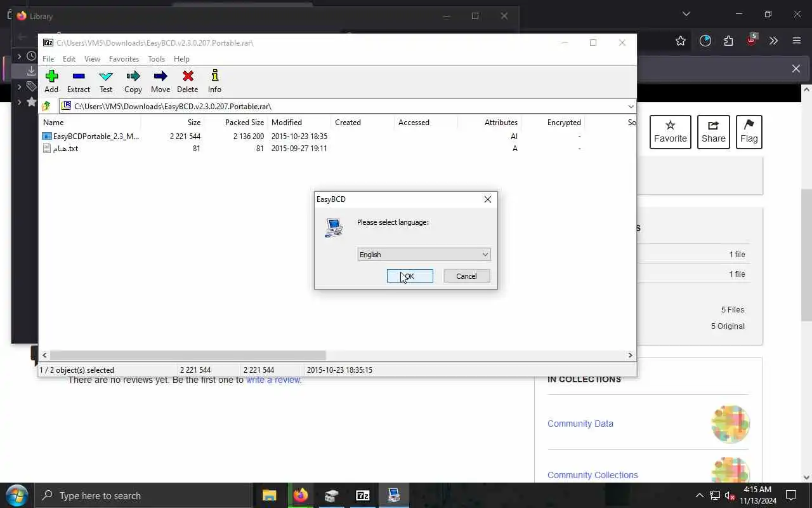Sort by Encrypted column header
Image resolution: width=812 pixels, height=508 pixels.
pyautogui.click(x=553, y=123)
